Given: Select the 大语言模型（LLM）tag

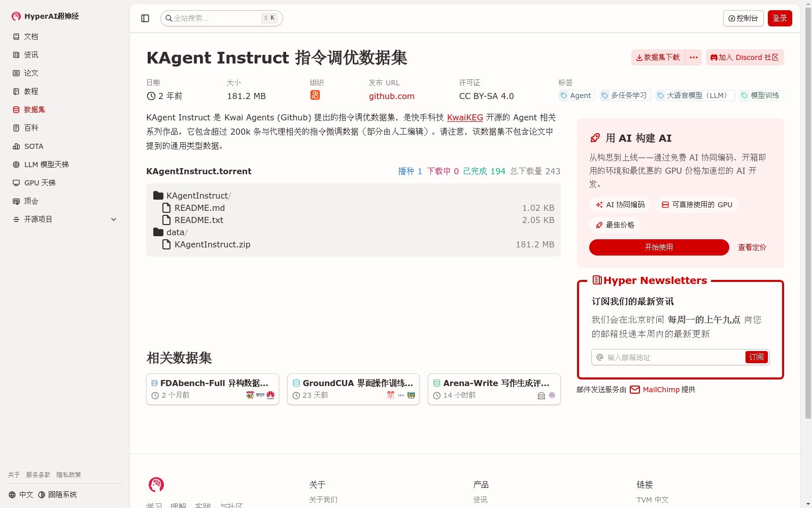Looking at the screenshot, I should 695,96.
